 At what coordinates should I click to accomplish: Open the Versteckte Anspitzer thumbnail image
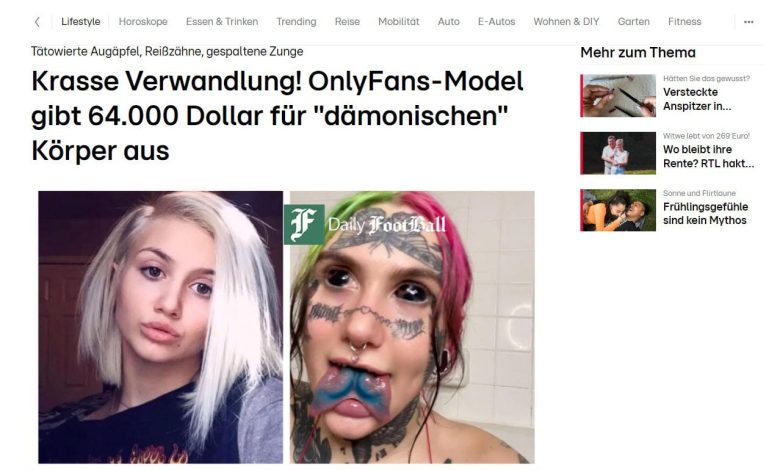pos(618,95)
